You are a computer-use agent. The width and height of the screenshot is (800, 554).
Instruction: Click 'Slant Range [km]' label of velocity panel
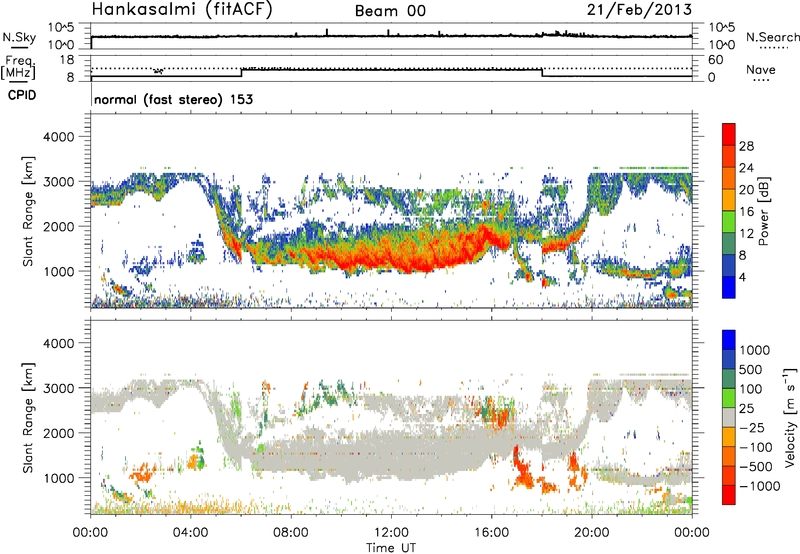(28, 417)
